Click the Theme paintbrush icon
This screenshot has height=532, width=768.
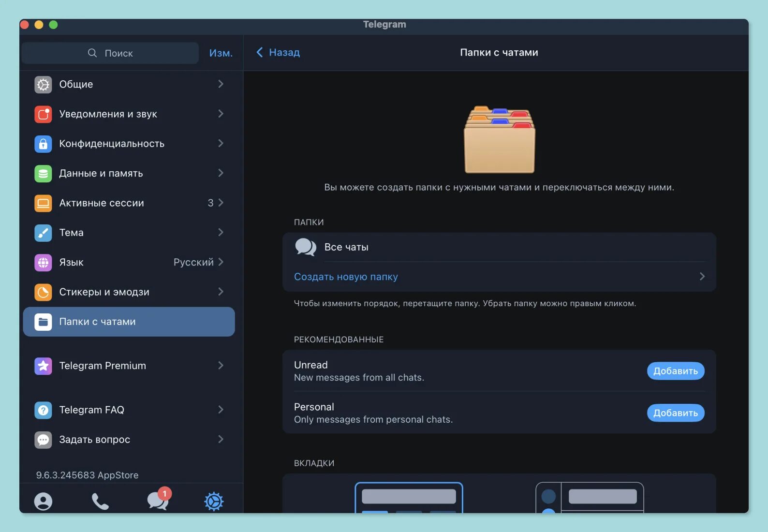(43, 233)
